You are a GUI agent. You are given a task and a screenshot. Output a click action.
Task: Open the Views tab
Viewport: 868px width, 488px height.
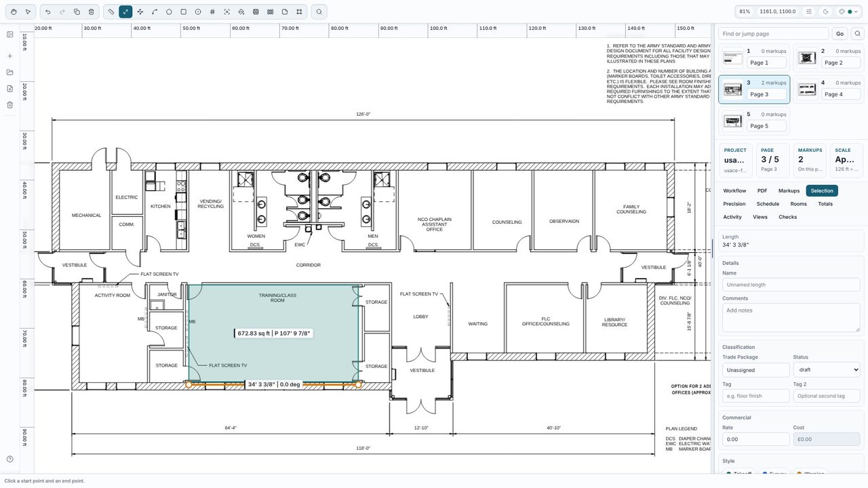pyautogui.click(x=760, y=217)
